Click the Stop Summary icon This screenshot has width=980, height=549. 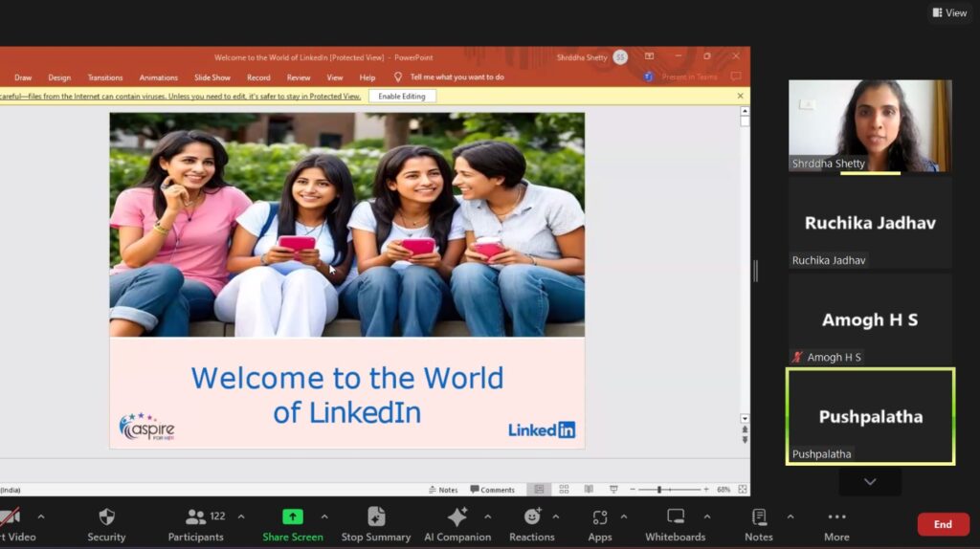tap(376, 517)
